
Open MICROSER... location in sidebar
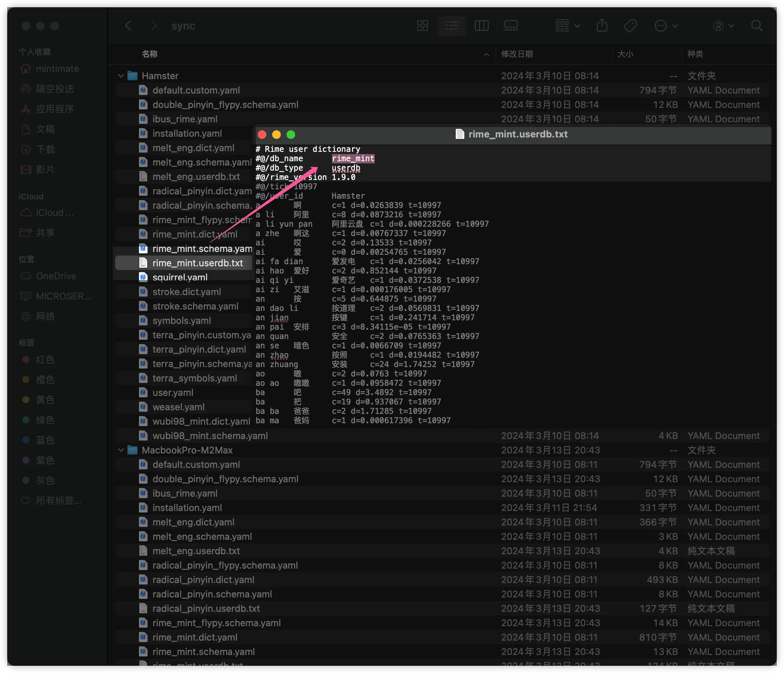point(63,296)
